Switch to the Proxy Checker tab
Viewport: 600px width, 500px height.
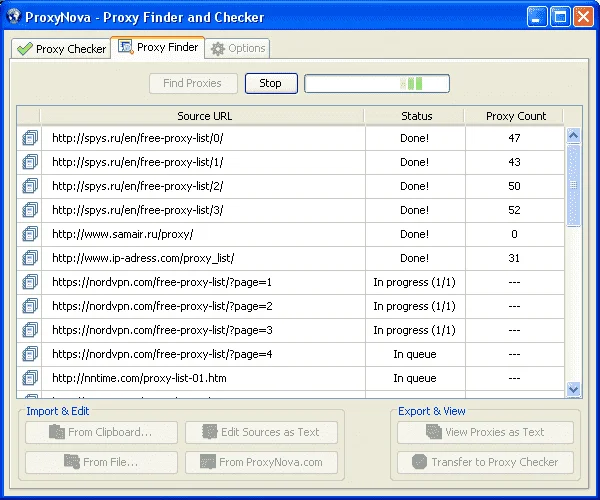tap(61, 49)
